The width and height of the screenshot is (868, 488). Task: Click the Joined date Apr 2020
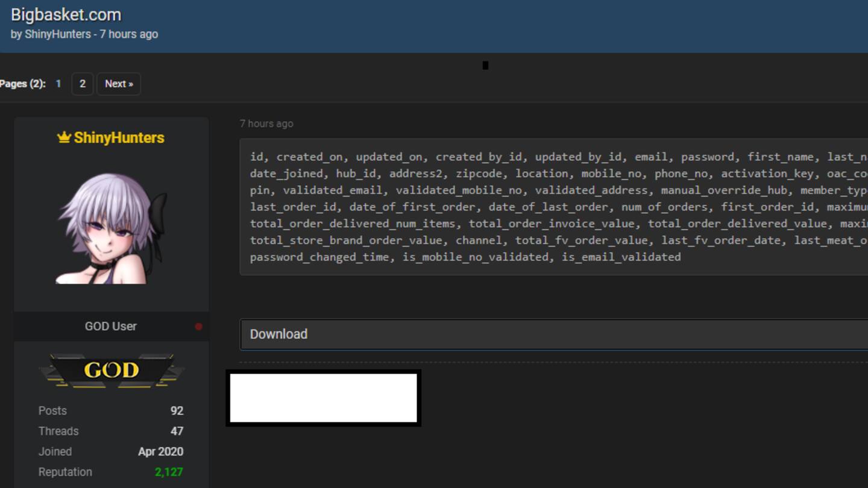pyautogui.click(x=161, y=452)
